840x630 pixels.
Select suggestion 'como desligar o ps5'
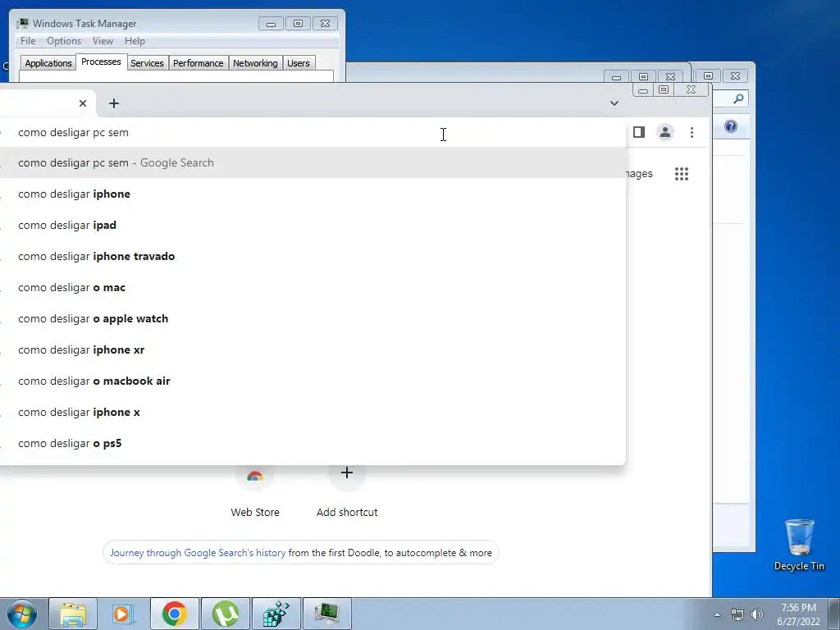click(x=313, y=443)
